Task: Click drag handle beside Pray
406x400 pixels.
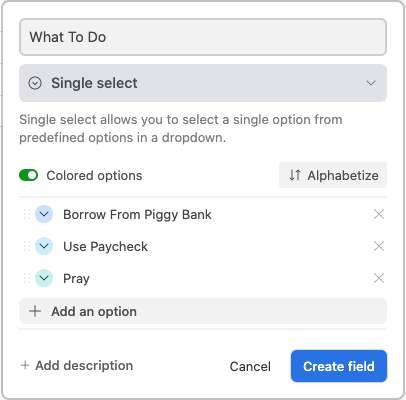Action: point(27,278)
